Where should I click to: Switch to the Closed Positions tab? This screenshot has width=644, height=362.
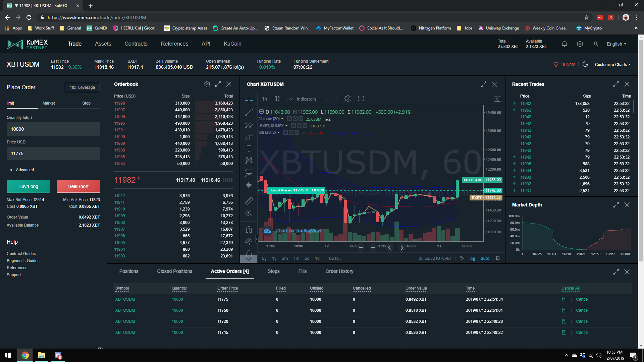tap(174, 271)
